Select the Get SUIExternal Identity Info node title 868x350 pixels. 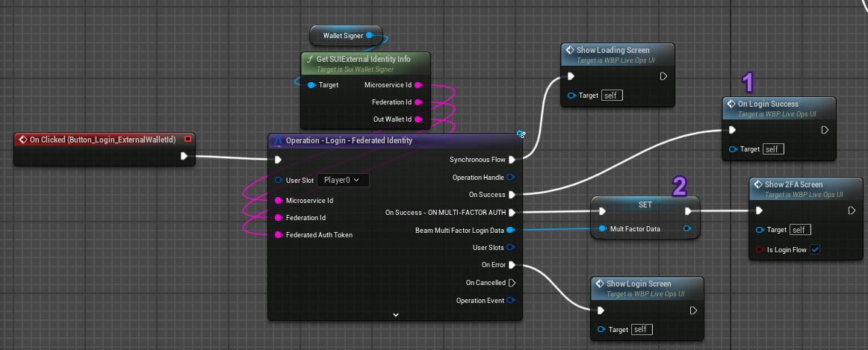[363, 59]
